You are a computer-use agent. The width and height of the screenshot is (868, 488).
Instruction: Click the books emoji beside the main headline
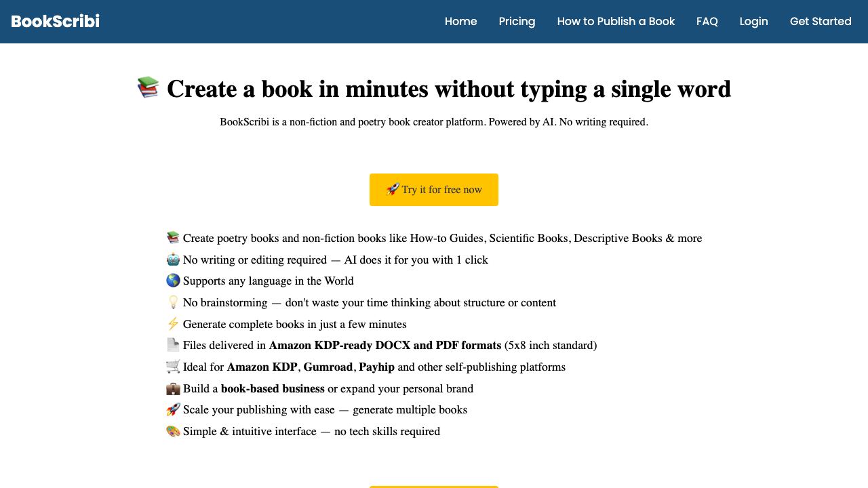(x=148, y=87)
